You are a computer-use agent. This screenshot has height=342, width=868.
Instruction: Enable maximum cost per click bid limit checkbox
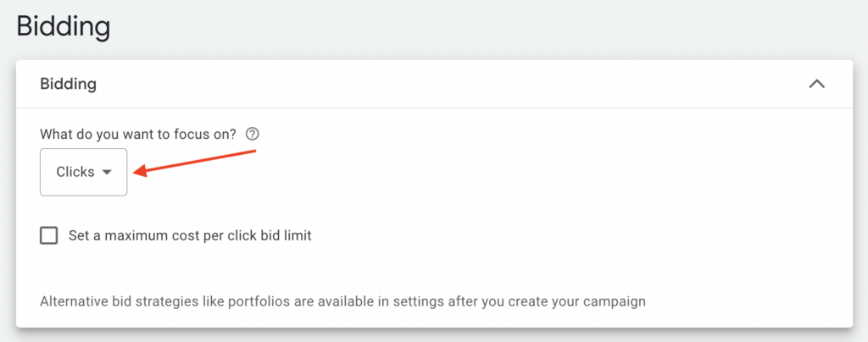pos(48,235)
